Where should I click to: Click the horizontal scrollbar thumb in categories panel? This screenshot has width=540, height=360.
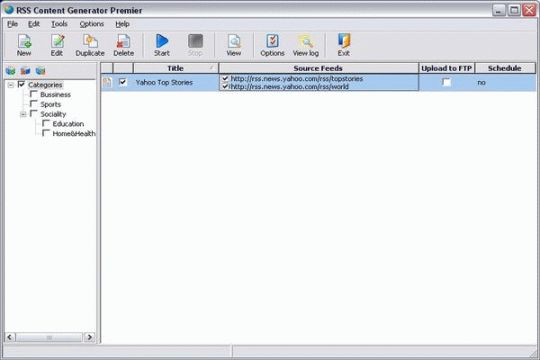coord(49,337)
